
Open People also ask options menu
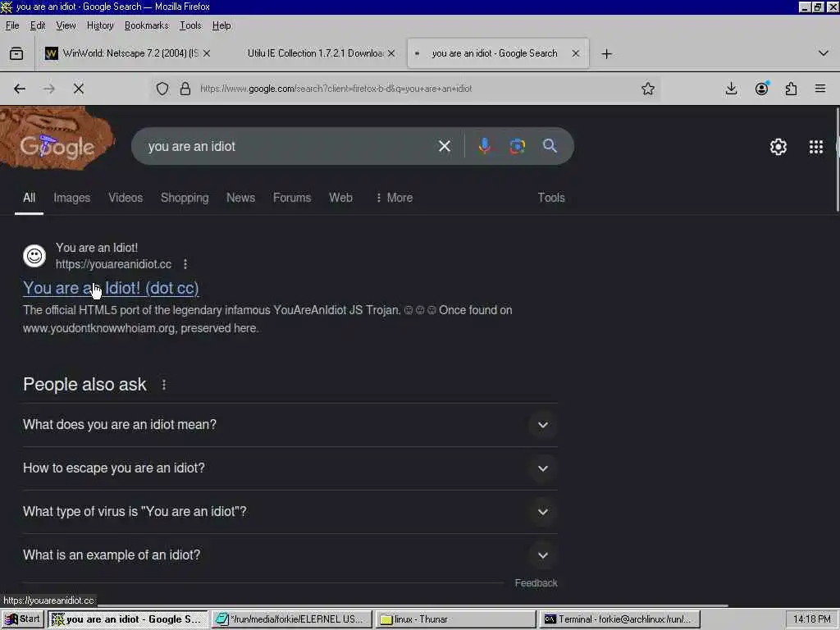pos(164,385)
